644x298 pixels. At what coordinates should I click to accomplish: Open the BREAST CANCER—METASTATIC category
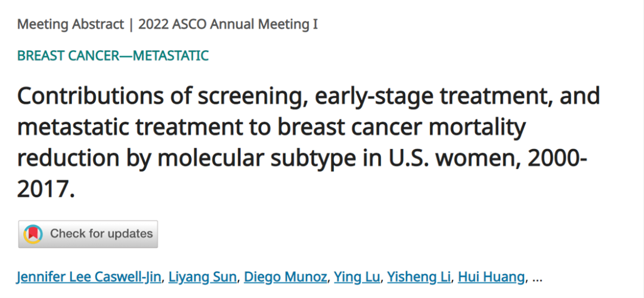click(113, 56)
